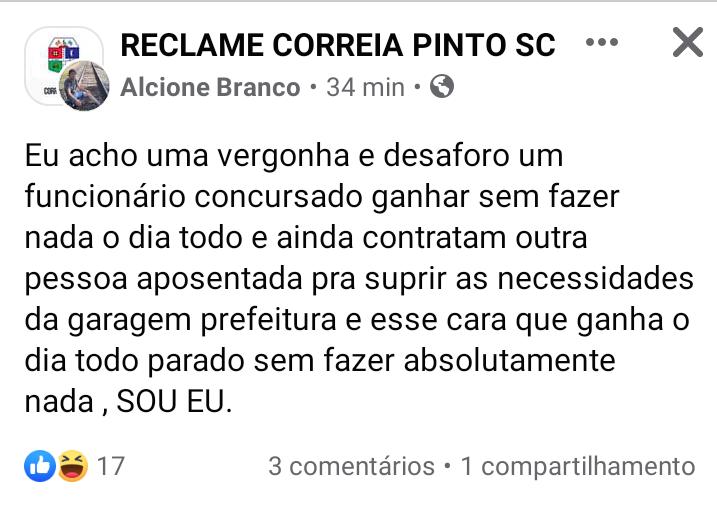Screen dimensions: 717x510
Task: Open the "3 comentários" comments link
Action: pos(351,467)
